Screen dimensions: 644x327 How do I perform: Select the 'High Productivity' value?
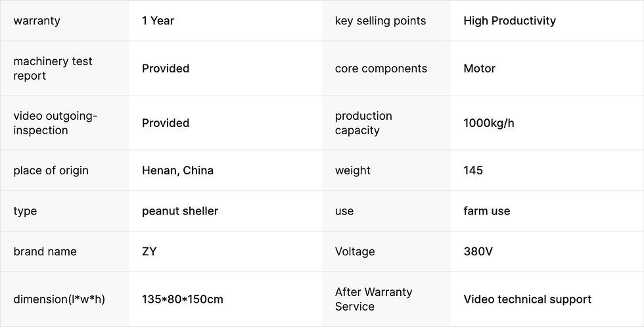coord(509,20)
